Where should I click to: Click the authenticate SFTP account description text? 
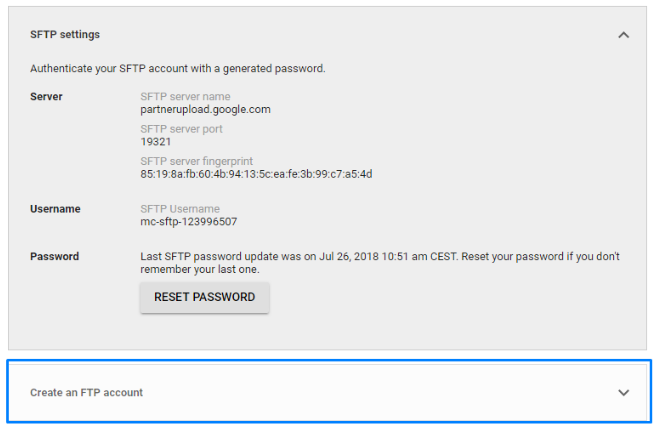[178, 69]
